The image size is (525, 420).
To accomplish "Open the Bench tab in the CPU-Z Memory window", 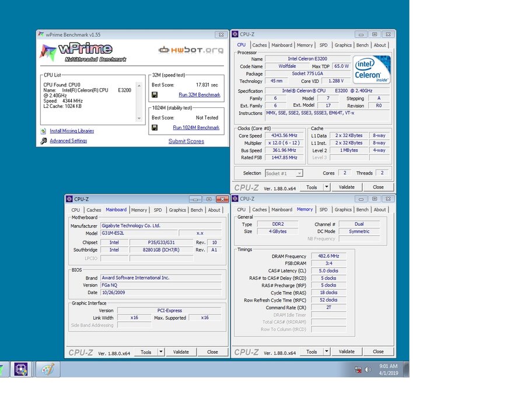I will coord(362,209).
